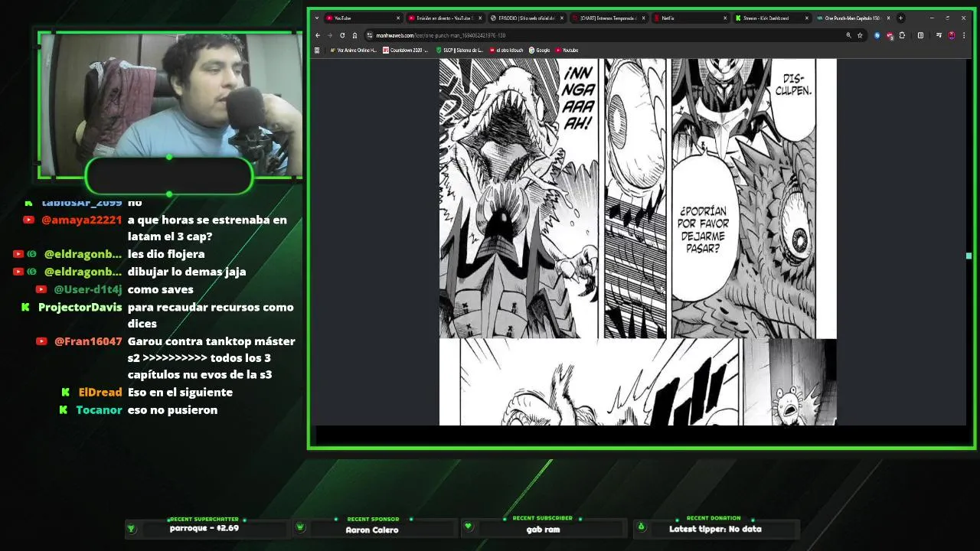
Task: Switch to the EPISODIO sitio web tab
Action: pyautogui.click(x=527, y=18)
